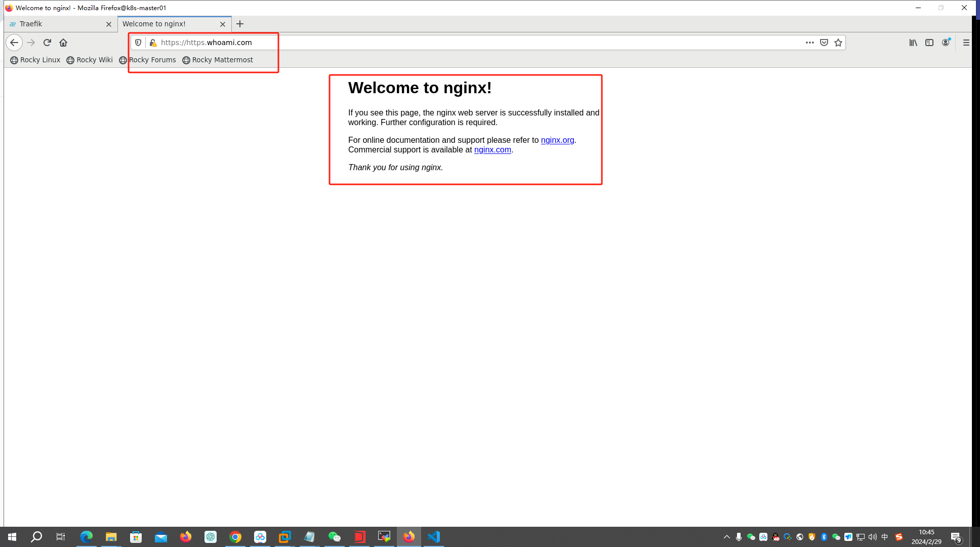Image resolution: width=980 pixels, height=547 pixels.
Task: Open the terminal app on taskbar
Action: pyautogui.click(x=384, y=537)
